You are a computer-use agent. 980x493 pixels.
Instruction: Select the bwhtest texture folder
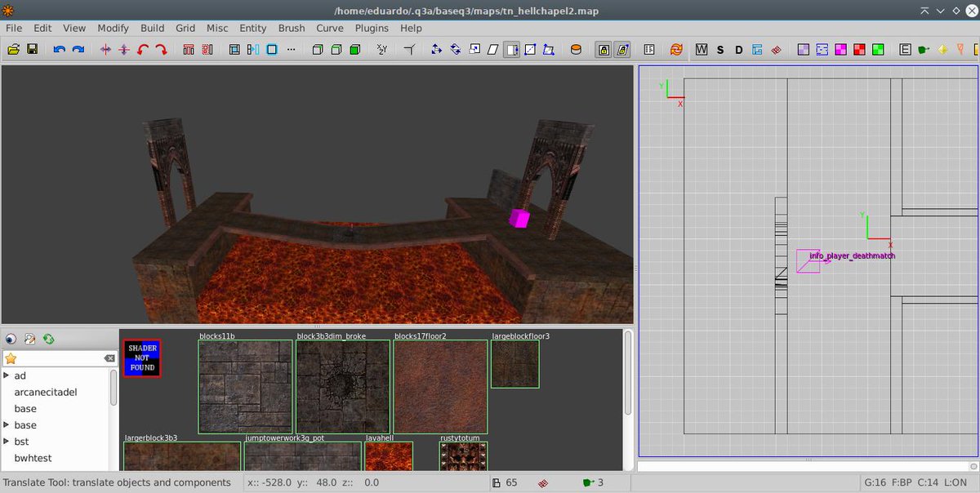[33, 458]
